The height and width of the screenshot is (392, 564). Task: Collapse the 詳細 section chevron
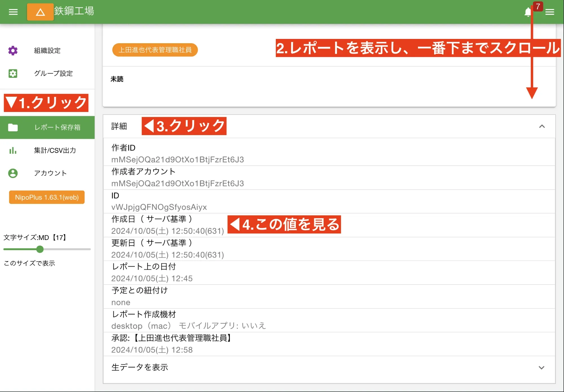click(541, 126)
